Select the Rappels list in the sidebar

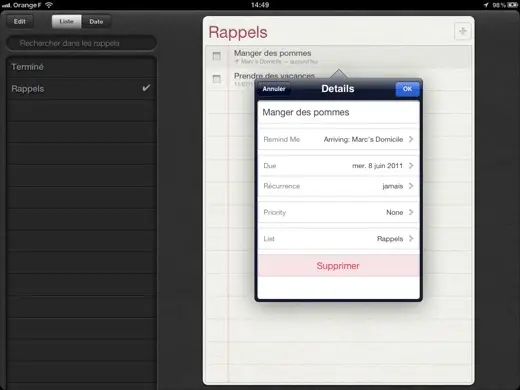(x=81, y=89)
